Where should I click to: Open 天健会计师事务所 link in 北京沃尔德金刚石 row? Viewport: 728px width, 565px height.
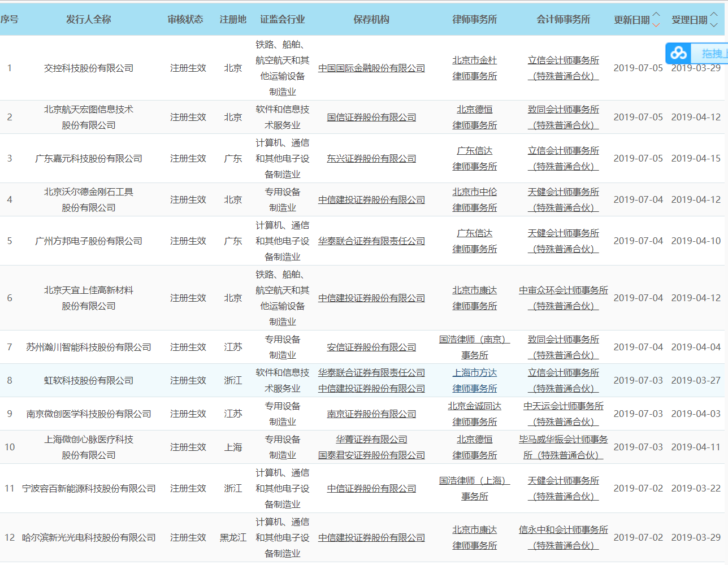564,199
